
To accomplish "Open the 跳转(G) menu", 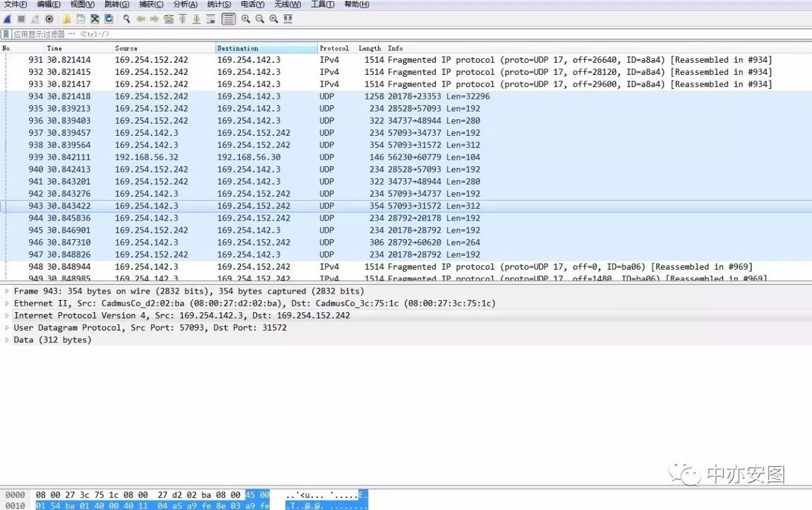I will coord(117,4).
